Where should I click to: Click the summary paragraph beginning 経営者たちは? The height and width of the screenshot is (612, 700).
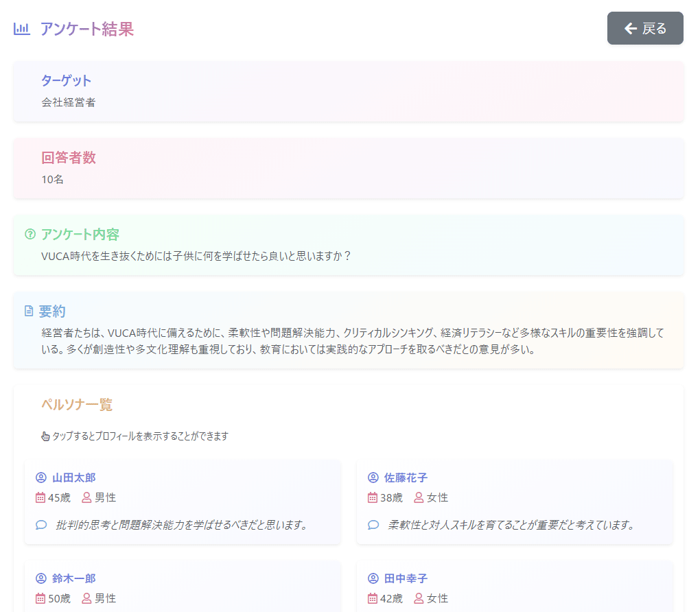pos(353,340)
